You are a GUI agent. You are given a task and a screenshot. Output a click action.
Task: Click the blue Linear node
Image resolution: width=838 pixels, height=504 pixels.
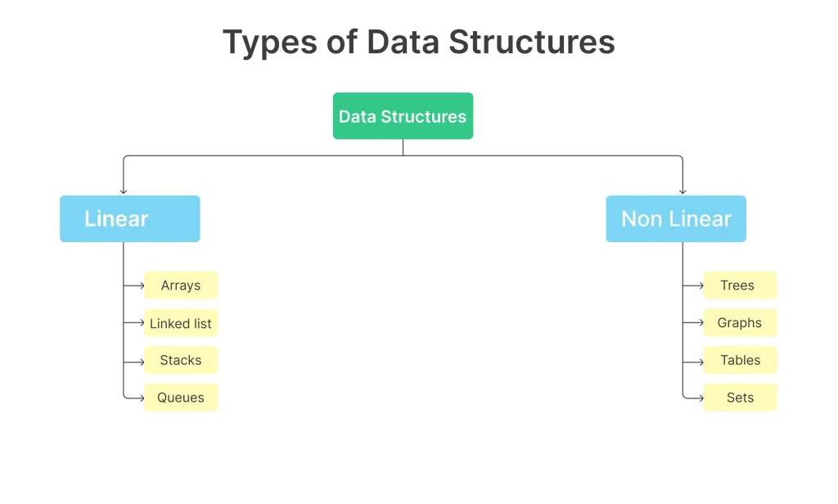click(x=129, y=218)
